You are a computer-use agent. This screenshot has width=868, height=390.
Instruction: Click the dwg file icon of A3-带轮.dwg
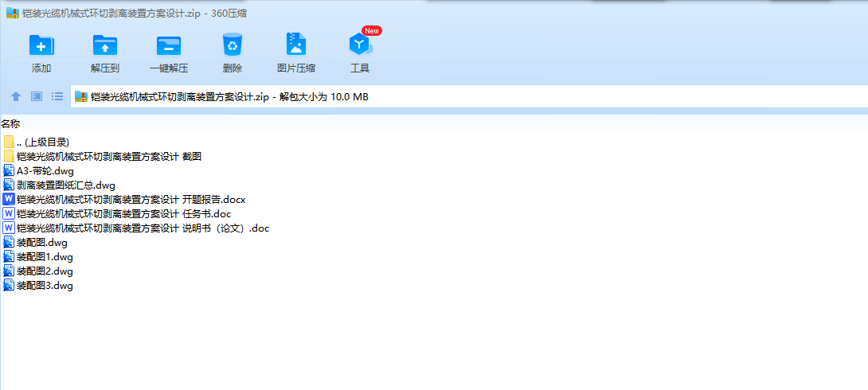(x=9, y=171)
